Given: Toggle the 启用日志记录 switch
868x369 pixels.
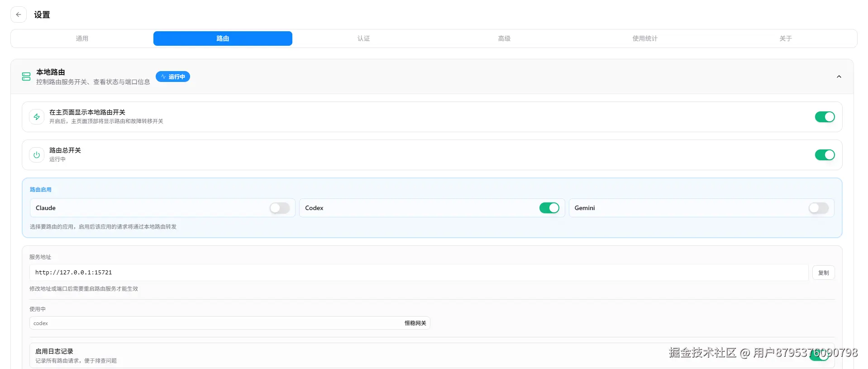Looking at the screenshot, I should coord(819,355).
